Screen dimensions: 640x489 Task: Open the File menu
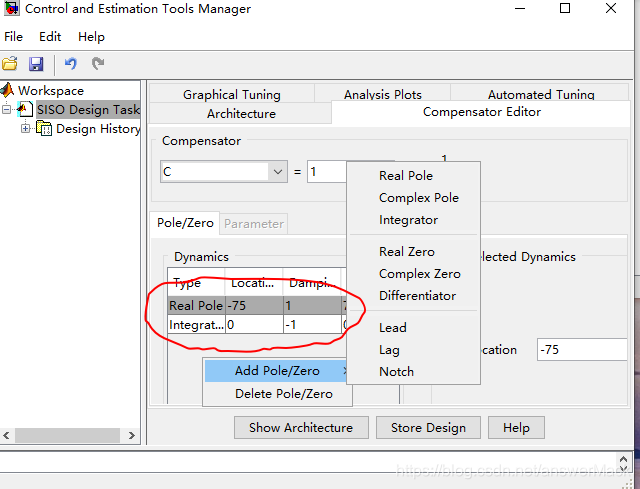pos(13,37)
